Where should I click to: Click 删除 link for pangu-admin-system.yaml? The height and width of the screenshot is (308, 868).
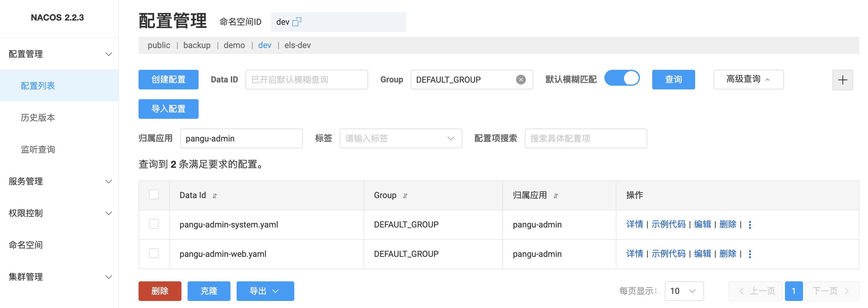point(728,224)
